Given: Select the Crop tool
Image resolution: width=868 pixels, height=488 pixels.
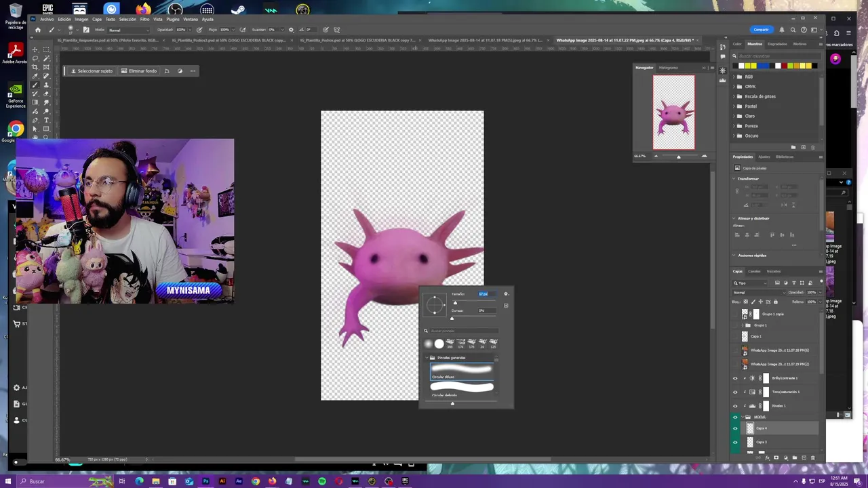Looking at the screenshot, I should pos(35,67).
